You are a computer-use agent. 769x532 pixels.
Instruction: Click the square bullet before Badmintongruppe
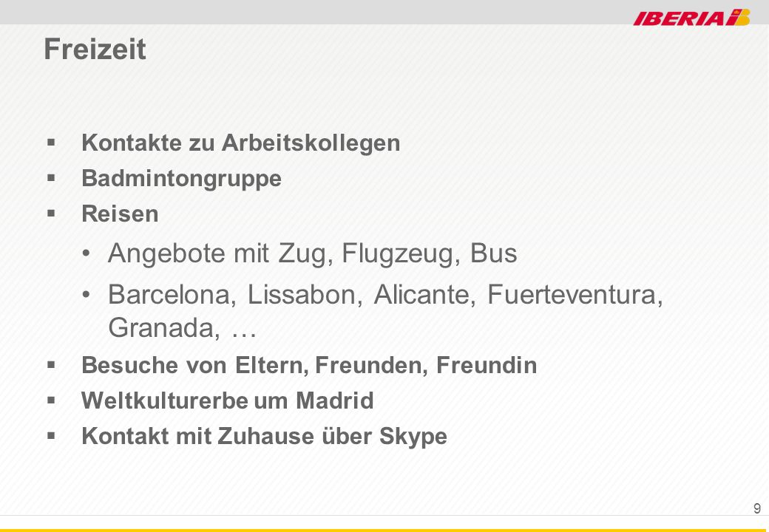(x=51, y=178)
